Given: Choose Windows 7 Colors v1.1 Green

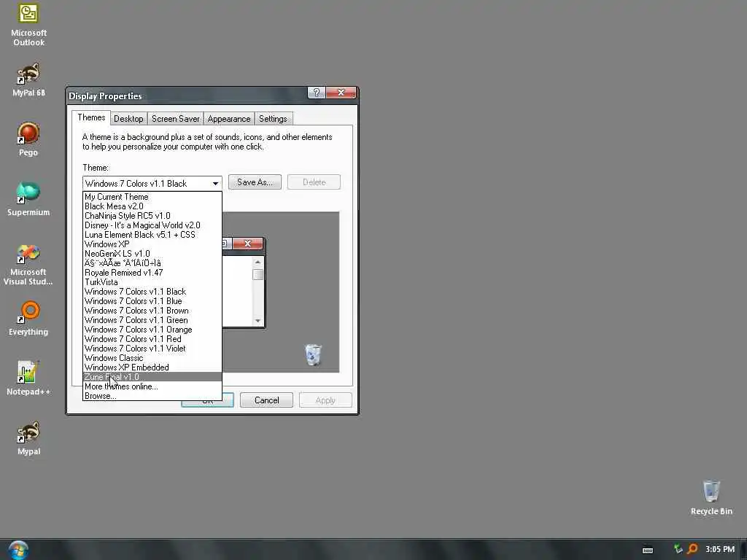Looking at the screenshot, I should click(x=152, y=320).
